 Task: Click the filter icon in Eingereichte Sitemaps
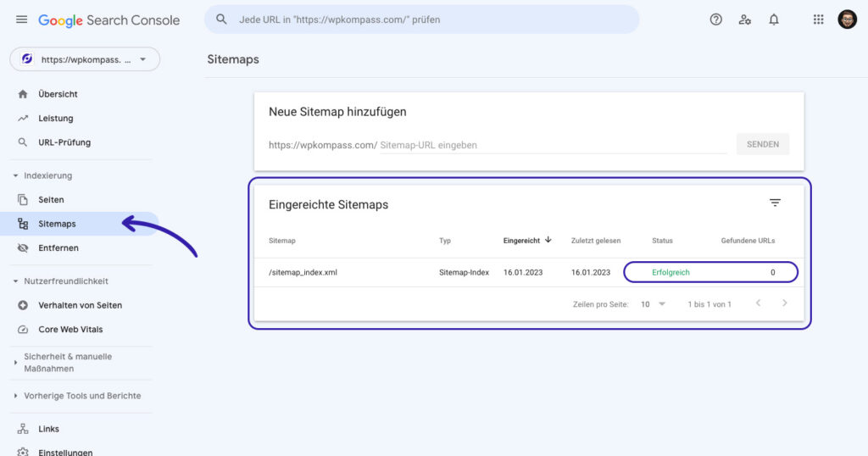775,203
